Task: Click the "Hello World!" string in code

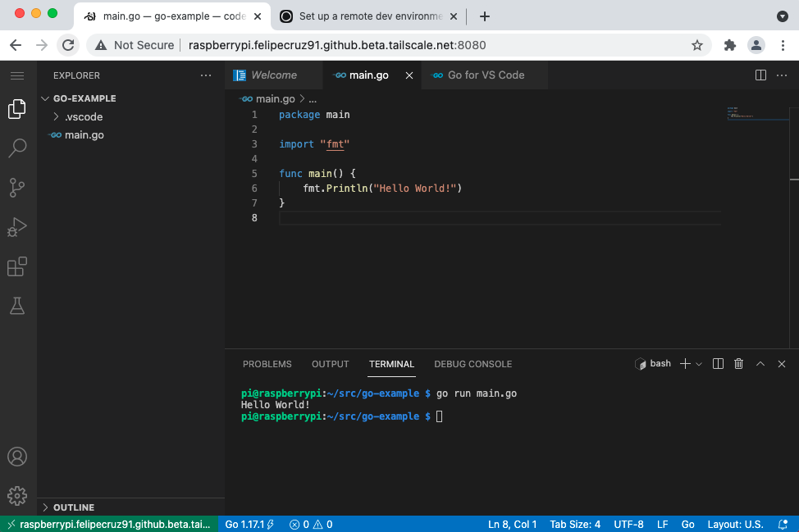Action: [x=415, y=189]
